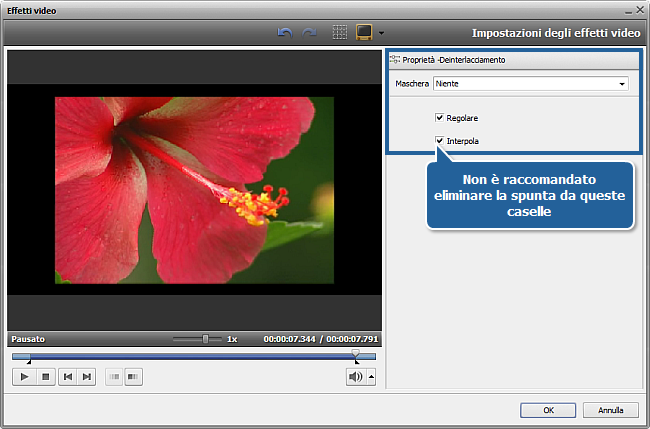Expand the preview monitor options arrow

(x=381, y=33)
